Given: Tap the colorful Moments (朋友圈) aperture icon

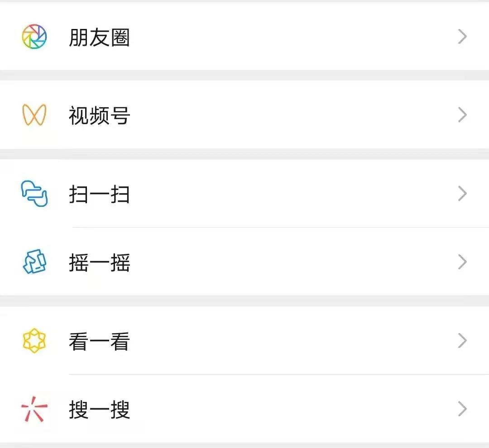Looking at the screenshot, I should coord(34,37).
